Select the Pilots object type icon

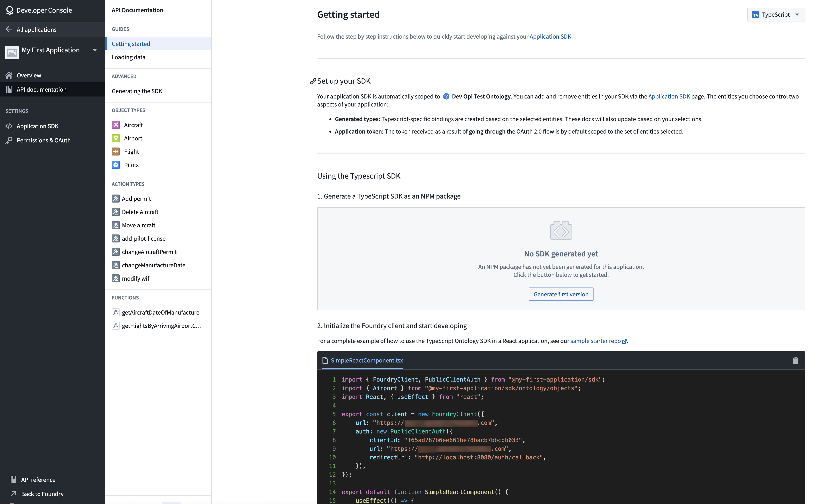pos(116,164)
